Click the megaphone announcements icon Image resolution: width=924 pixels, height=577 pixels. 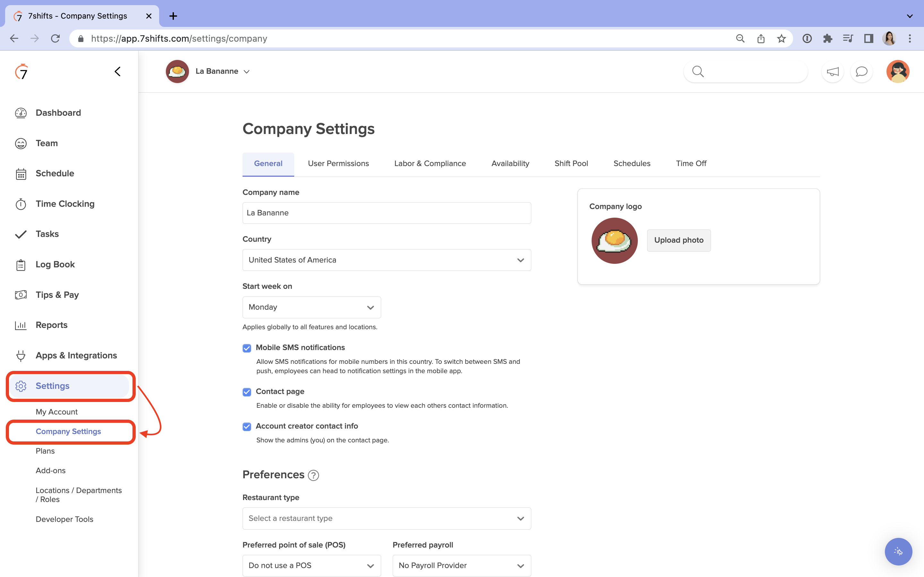click(832, 72)
